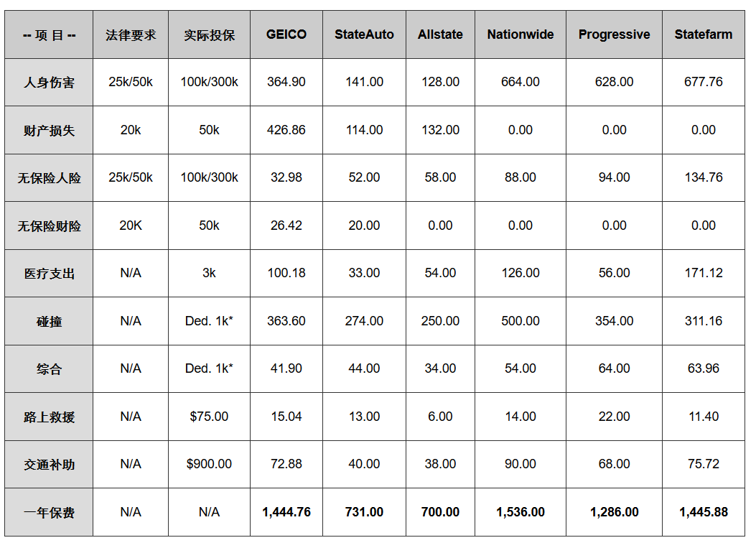Select the Statefarm header cell
Viewport: 756px width, 548px height.
(703, 34)
